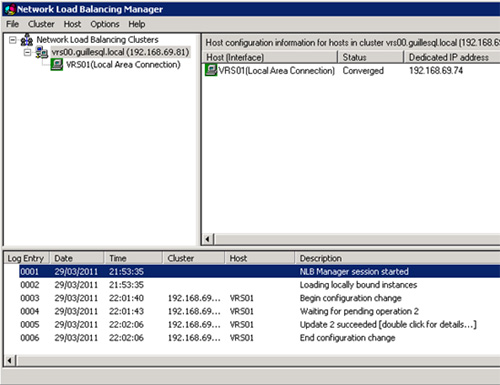Click 'End configuration change' description
The image size is (500, 385).
(x=347, y=338)
